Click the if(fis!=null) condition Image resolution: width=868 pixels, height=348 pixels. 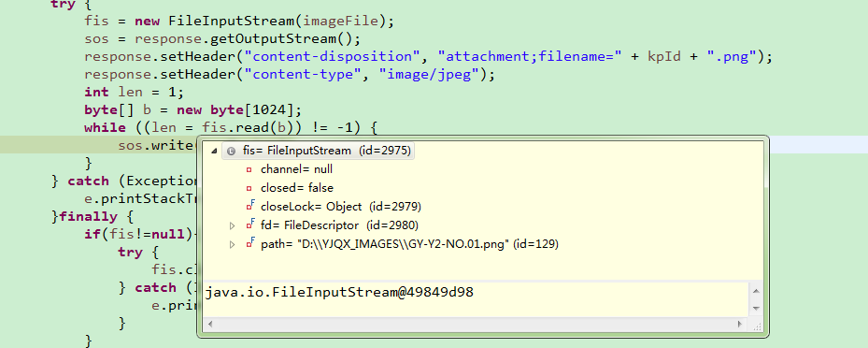tap(139, 234)
